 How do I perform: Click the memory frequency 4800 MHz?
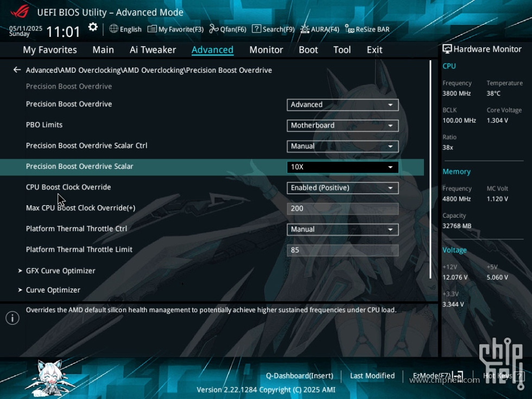457,199
